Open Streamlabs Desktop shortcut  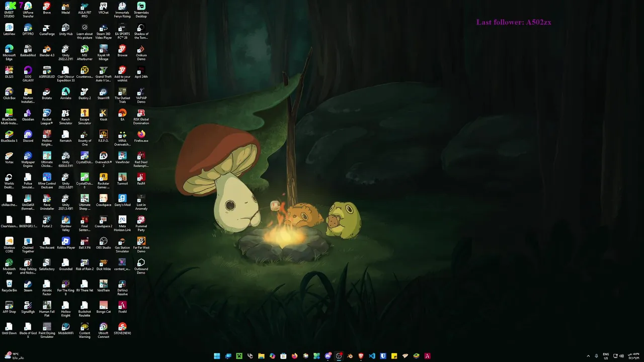point(141,9)
